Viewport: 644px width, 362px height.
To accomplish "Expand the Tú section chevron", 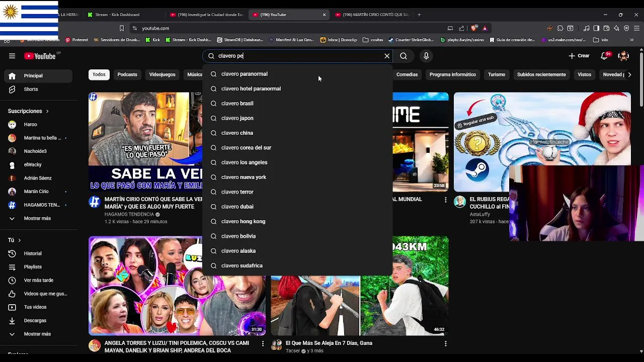I will click(x=20, y=240).
